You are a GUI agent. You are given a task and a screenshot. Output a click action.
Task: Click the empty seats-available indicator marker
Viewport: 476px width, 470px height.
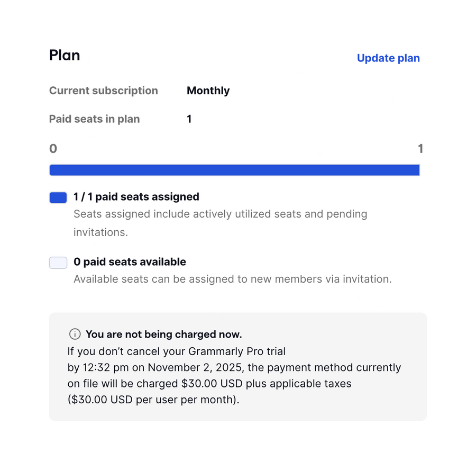58,262
